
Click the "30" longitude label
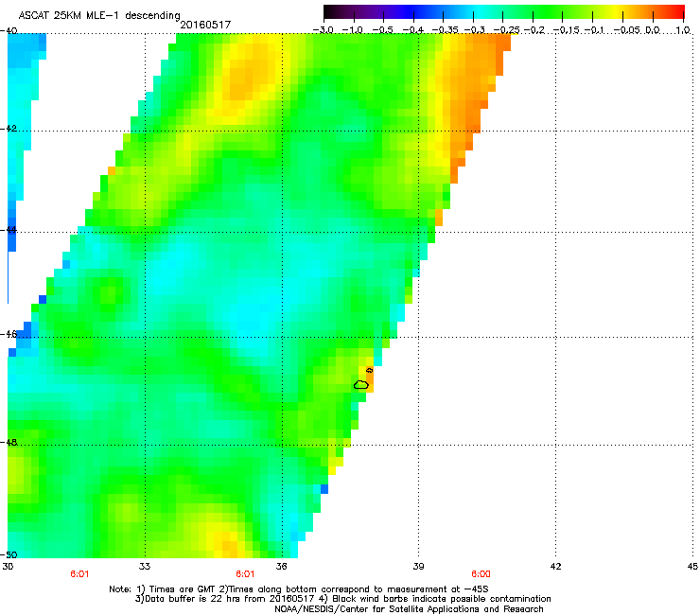coord(8,567)
